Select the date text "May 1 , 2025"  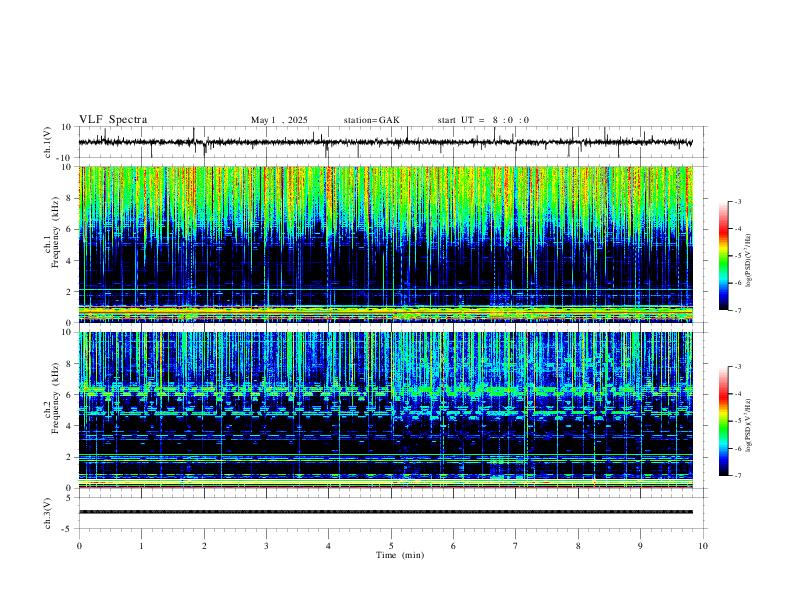(279, 120)
